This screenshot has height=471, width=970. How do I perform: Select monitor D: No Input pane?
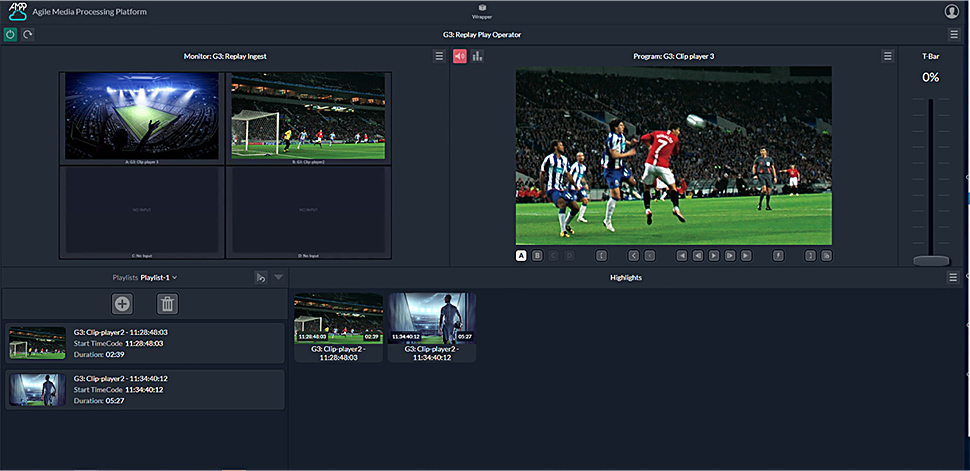click(308, 210)
